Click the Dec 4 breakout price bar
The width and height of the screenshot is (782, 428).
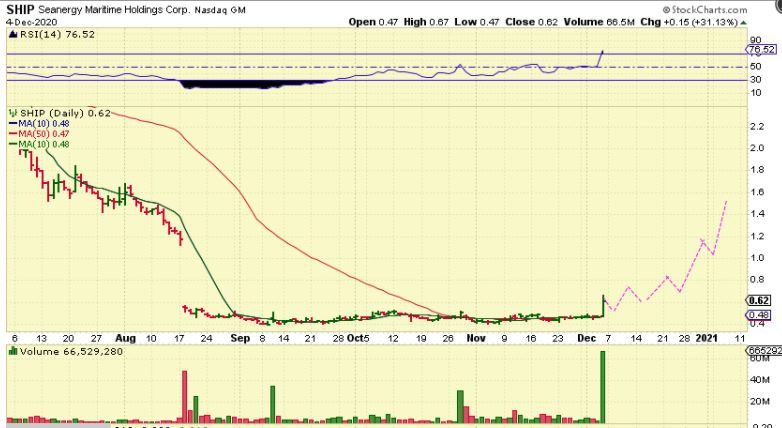[603, 305]
